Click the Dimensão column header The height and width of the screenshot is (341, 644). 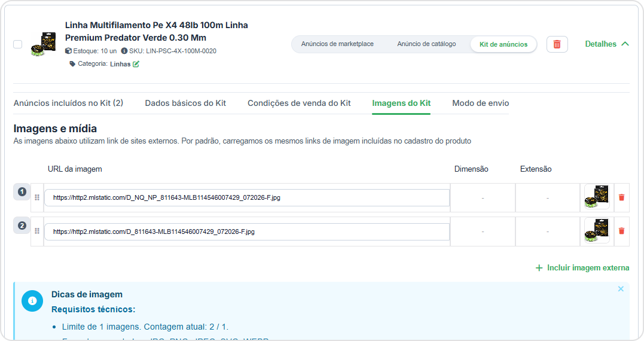click(471, 169)
